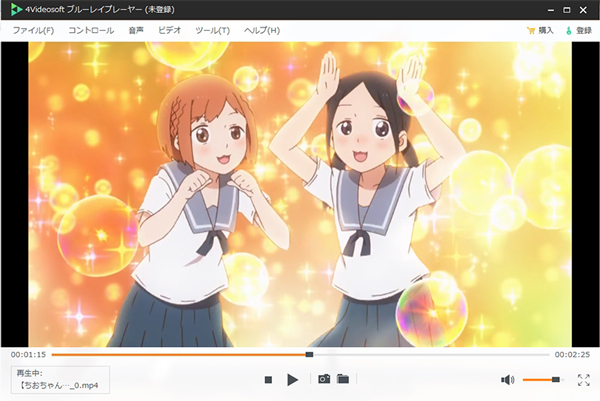Click the play button
This screenshot has width=600, height=401.
point(293,380)
